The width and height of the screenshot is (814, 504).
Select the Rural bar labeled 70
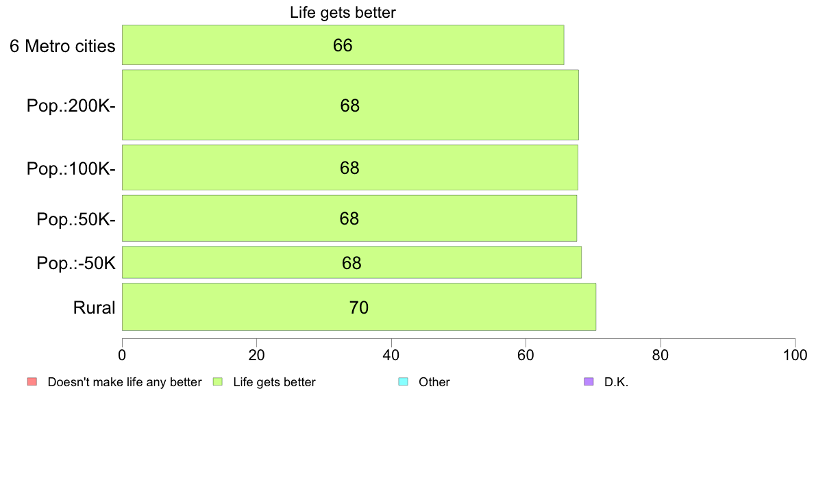click(x=359, y=307)
